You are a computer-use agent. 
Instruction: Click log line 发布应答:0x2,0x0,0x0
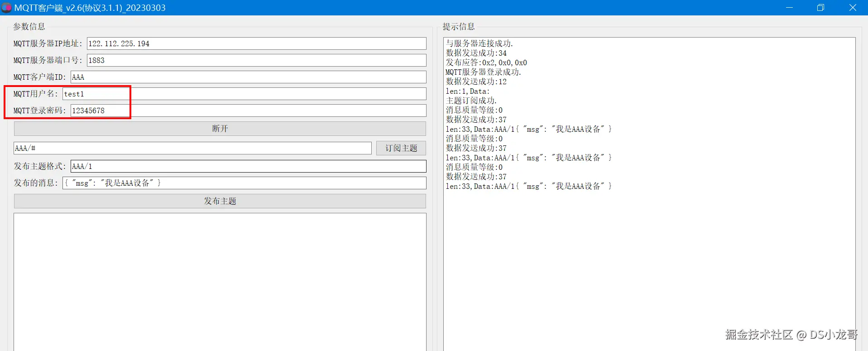pos(486,63)
